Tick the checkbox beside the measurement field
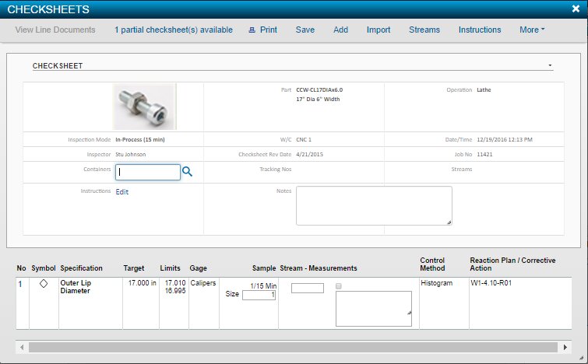 tap(339, 286)
